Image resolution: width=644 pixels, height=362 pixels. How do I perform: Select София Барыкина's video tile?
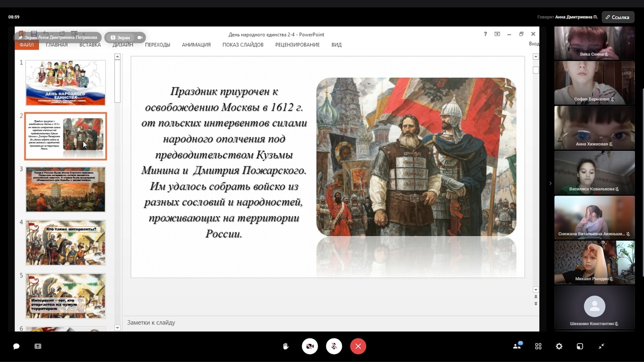point(595,82)
